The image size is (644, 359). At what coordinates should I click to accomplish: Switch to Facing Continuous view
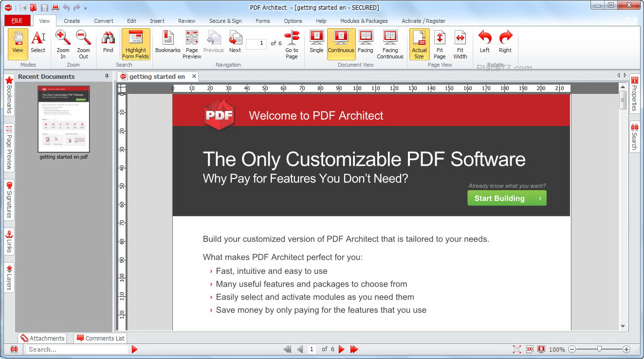(390, 44)
